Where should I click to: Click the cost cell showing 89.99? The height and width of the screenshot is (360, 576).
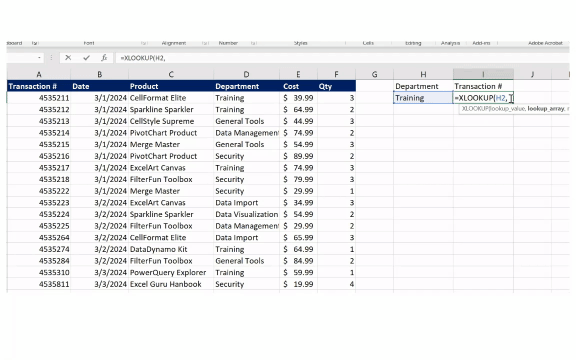point(298,156)
